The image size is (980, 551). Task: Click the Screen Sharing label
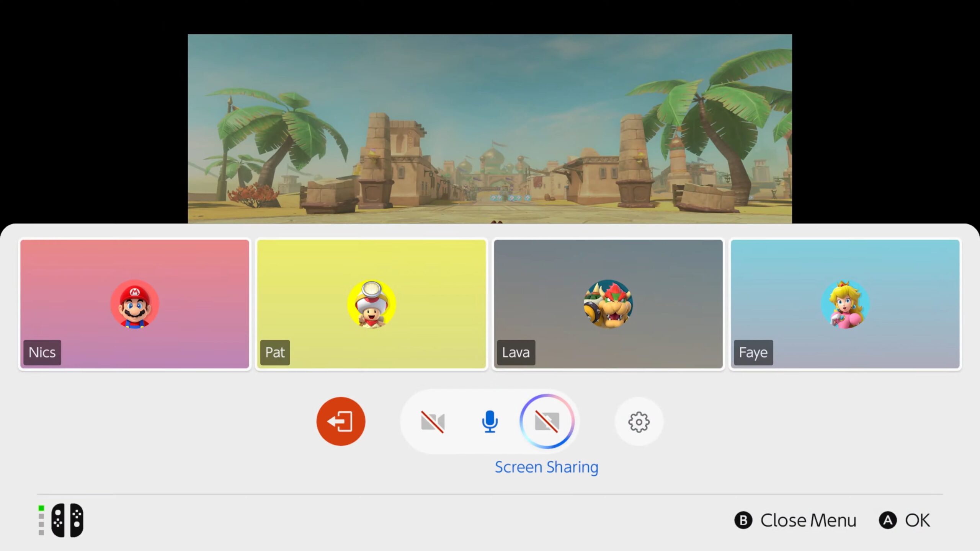547,467
